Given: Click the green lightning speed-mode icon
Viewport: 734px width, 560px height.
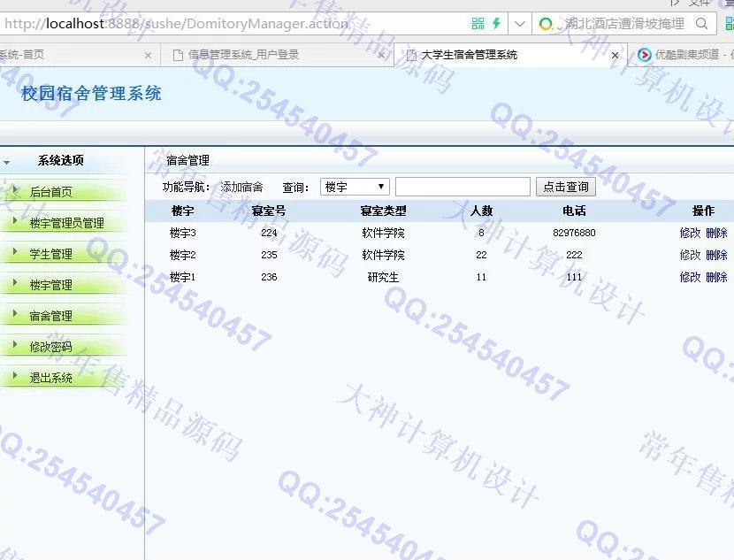Looking at the screenshot, I should (x=497, y=23).
